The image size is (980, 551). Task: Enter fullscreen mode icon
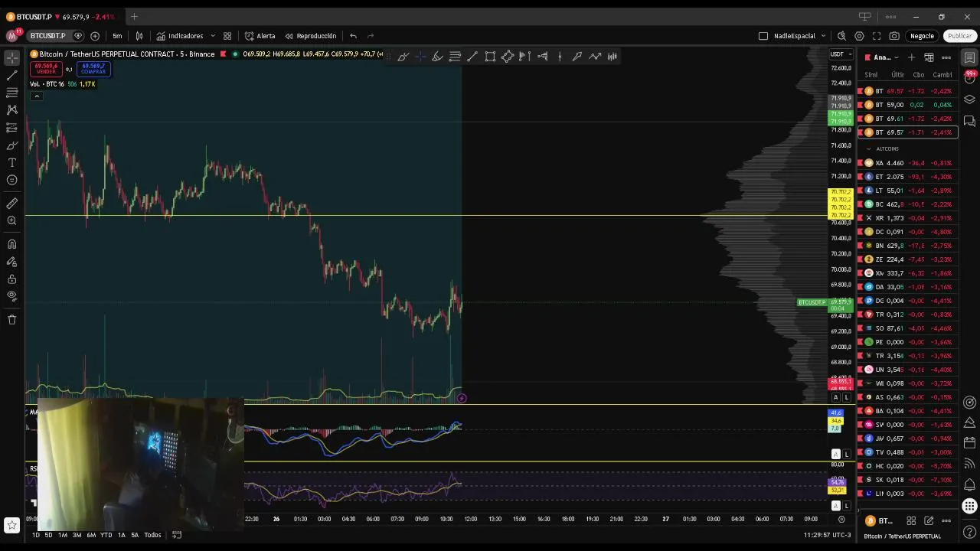coord(877,36)
